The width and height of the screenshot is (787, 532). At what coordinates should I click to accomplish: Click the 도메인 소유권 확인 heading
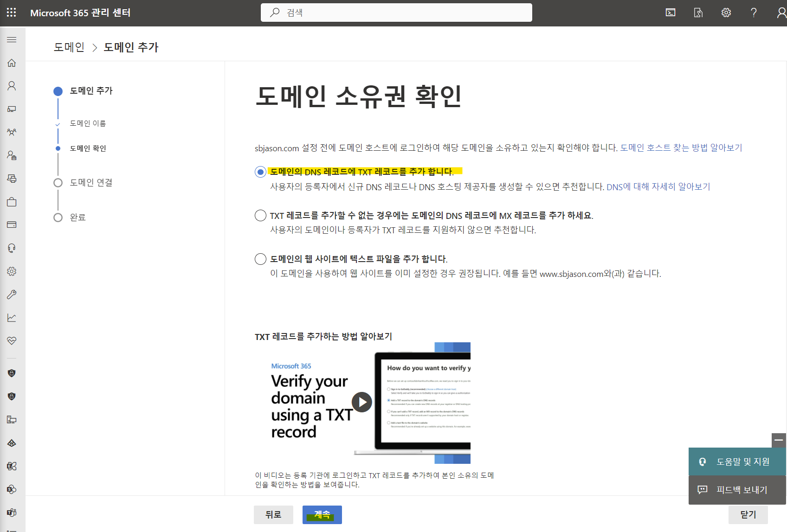(359, 96)
